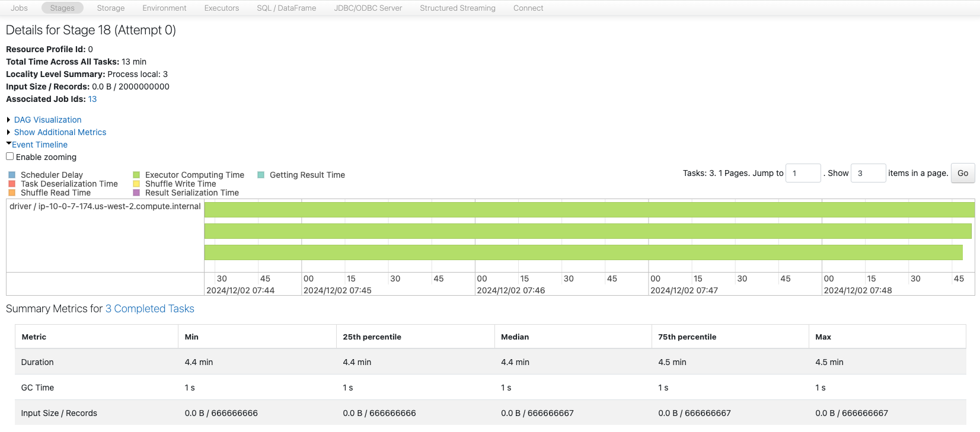Open the SQL / DataFrame tab

click(286, 8)
